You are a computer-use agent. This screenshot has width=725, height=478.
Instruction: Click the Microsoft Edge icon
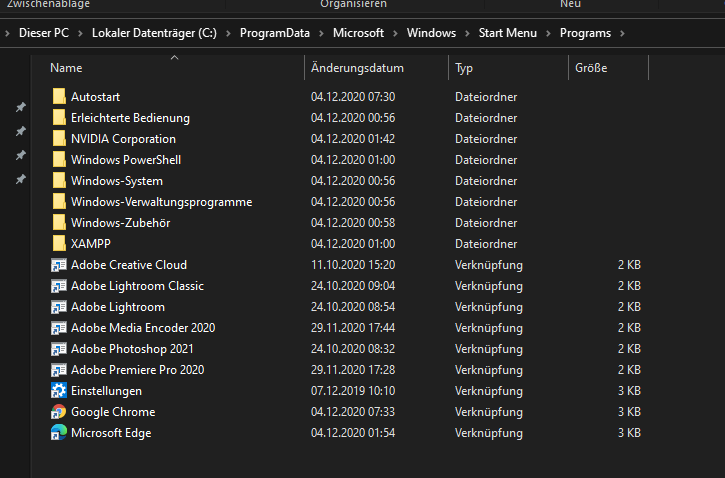(x=59, y=433)
